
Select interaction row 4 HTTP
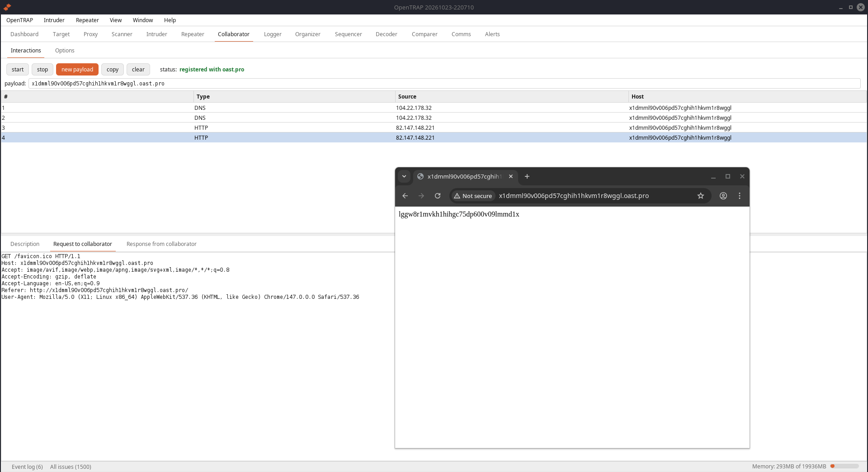[434, 137]
